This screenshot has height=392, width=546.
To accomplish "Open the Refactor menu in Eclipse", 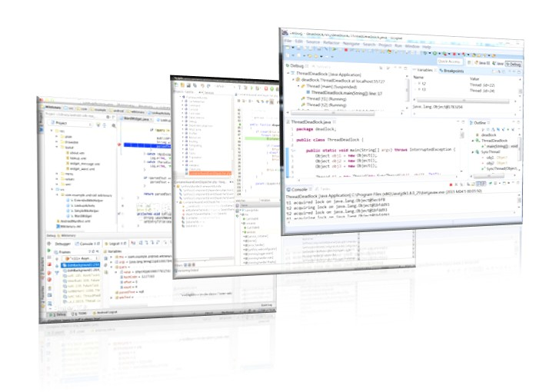I will coord(331,42).
